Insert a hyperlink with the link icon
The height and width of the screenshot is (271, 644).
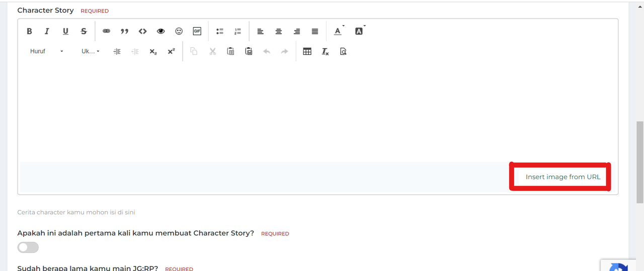coord(106,31)
